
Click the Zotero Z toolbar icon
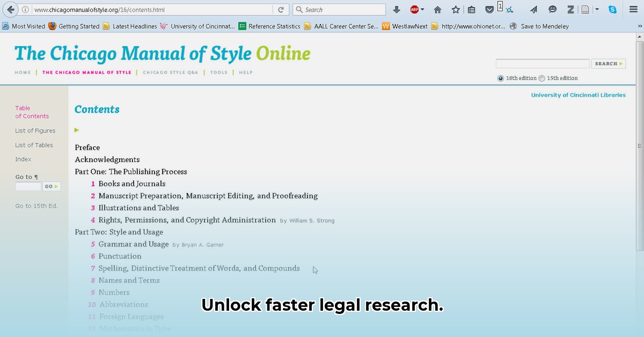[x=570, y=10]
